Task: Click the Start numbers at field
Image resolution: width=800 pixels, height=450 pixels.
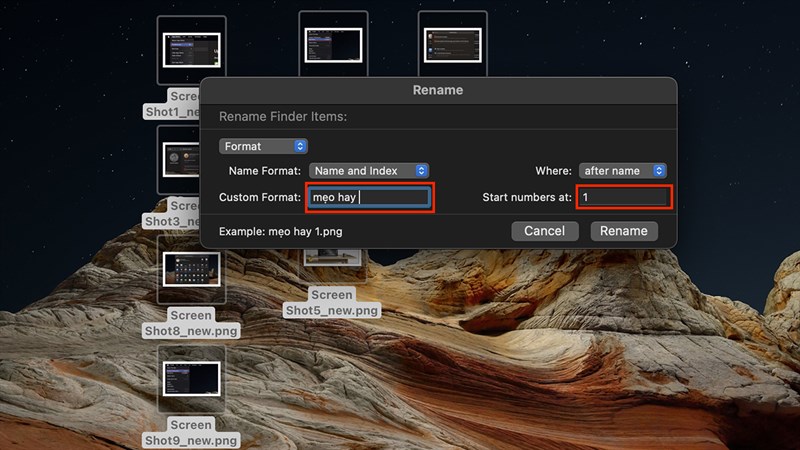Action: [622, 198]
